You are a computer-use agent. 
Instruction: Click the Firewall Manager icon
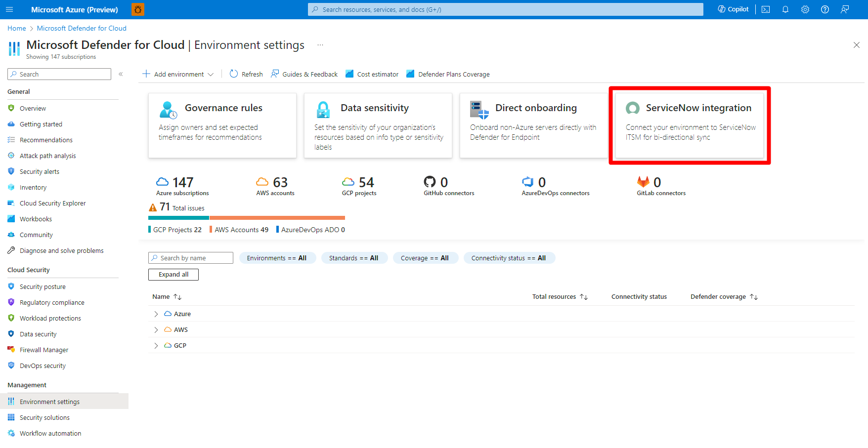11,350
